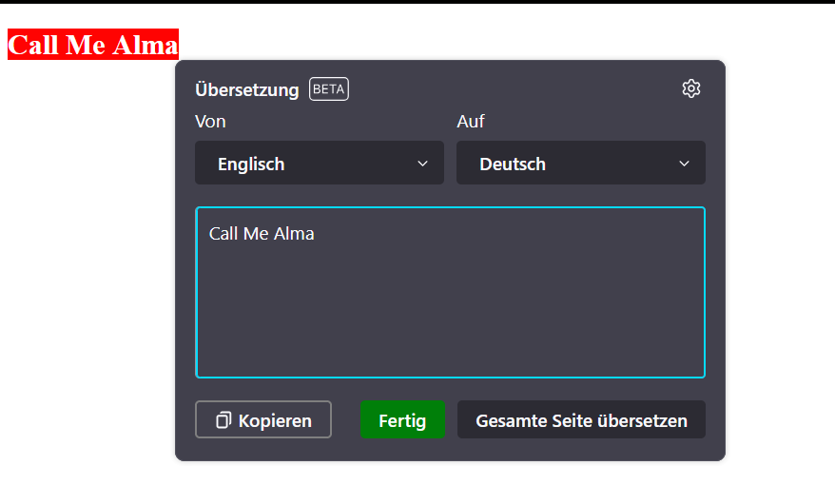The image size is (835, 504).
Task: Select the word 'Englisch' in source dropdown
Action: click(251, 164)
